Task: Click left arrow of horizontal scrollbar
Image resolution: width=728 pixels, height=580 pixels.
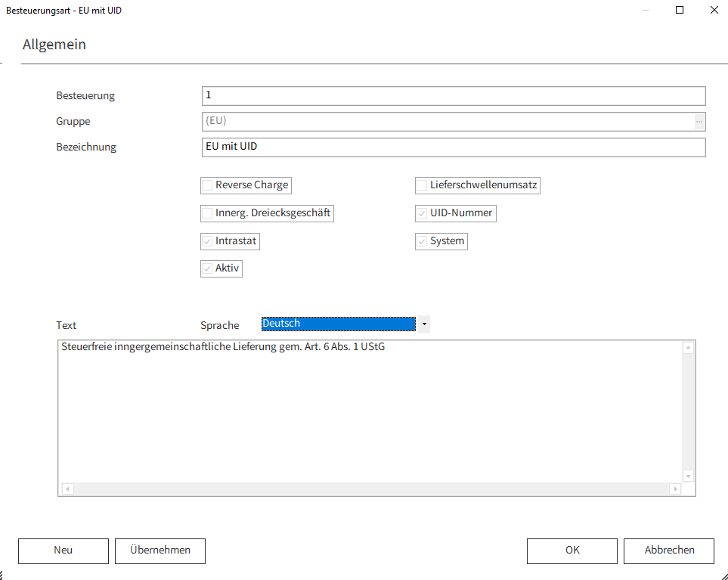Action: pyautogui.click(x=67, y=489)
